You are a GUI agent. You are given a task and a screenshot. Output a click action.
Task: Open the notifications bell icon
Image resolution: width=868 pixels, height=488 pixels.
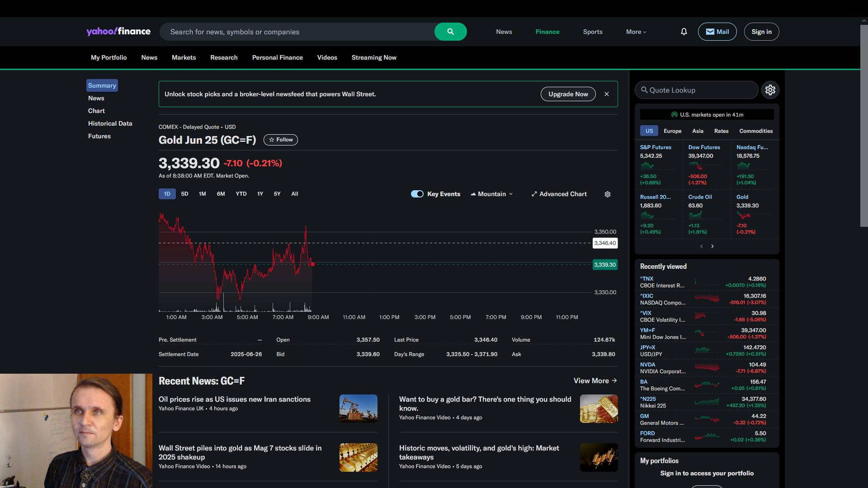click(x=684, y=32)
